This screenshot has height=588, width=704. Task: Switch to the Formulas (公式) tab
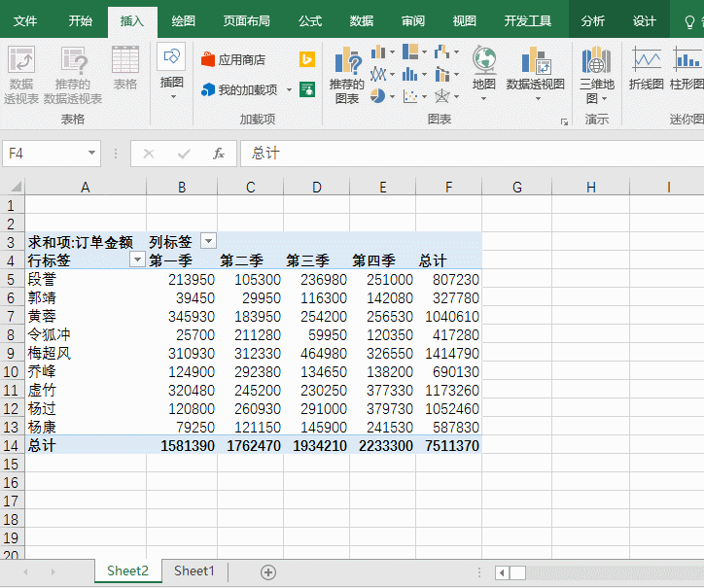(310, 21)
